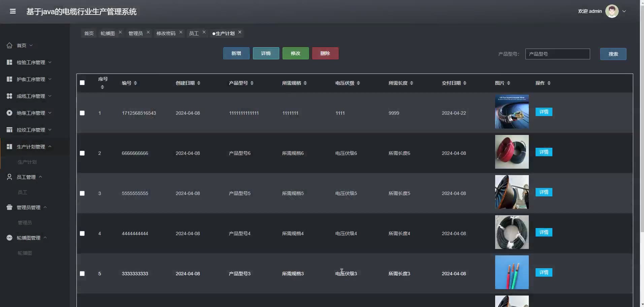Toggle the hamburger sidebar menu icon

pos(13,11)
